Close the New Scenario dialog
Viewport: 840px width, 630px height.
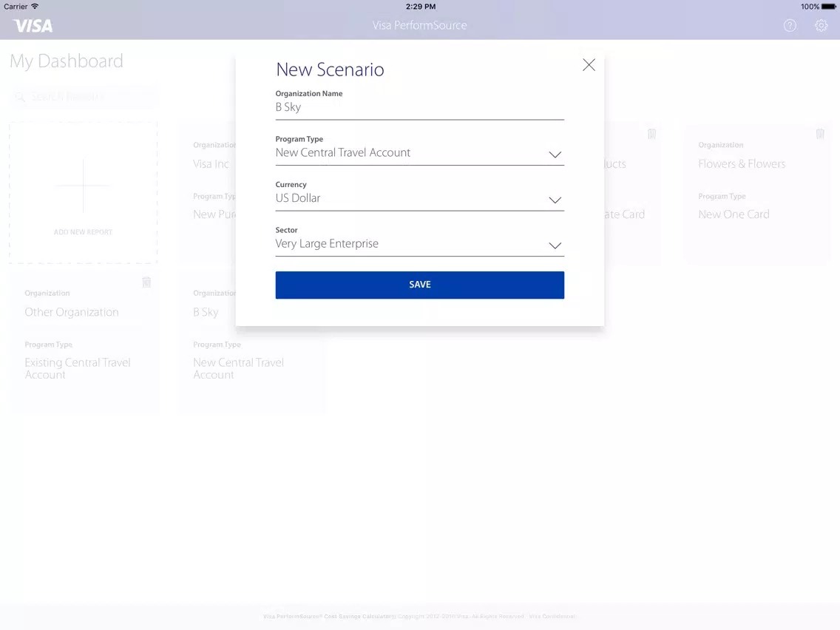(x=589, y=65)
